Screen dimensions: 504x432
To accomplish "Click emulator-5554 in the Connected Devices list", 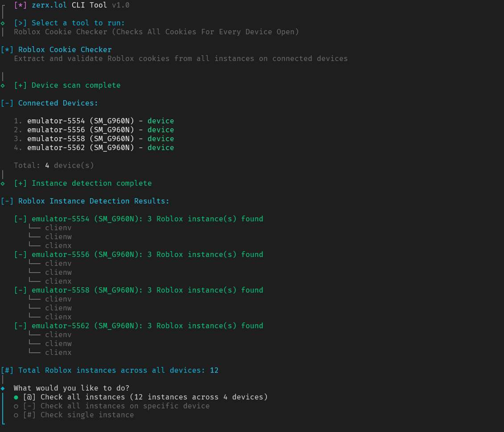I will pos(56,121).
